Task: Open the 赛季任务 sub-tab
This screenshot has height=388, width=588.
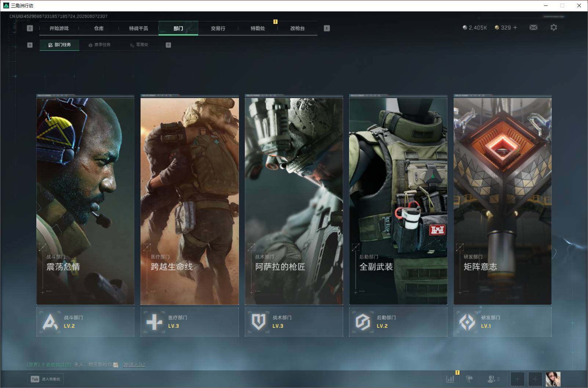Action: pyautogui.click(x=99, y=45)
